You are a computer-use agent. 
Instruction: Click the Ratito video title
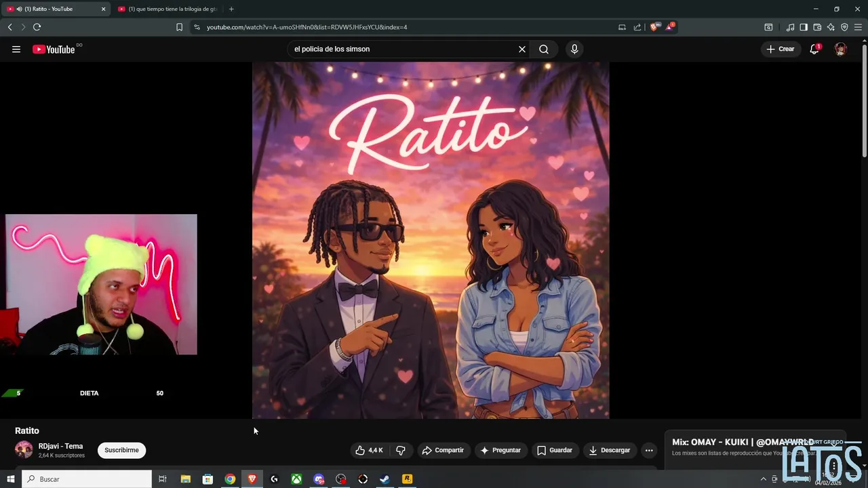27,430
